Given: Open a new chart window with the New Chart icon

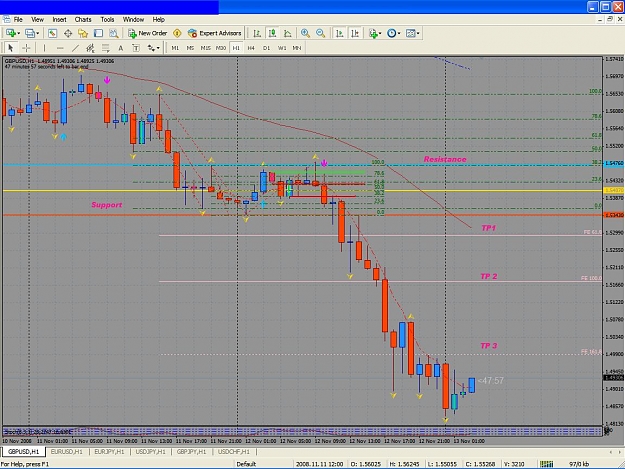Looking at the screenshot, I should point(10,33).
